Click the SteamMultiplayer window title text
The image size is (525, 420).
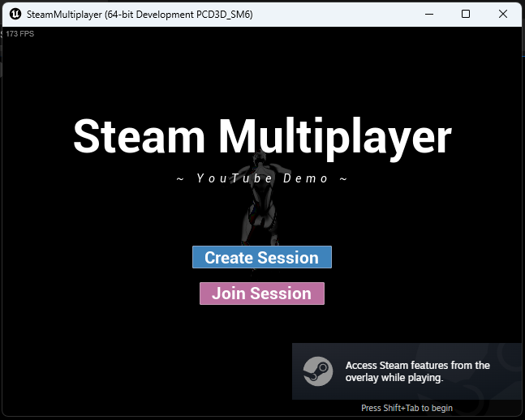[140, 15]
